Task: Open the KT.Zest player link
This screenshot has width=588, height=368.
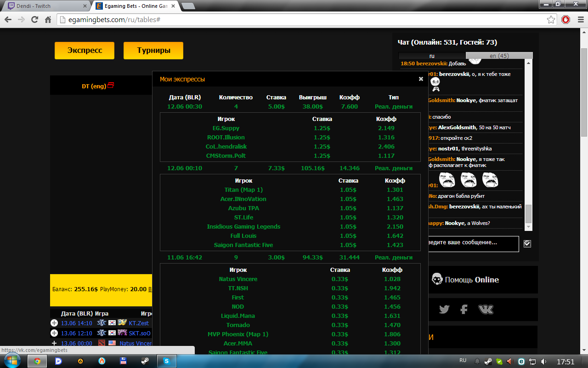Action: pos(139,323)
